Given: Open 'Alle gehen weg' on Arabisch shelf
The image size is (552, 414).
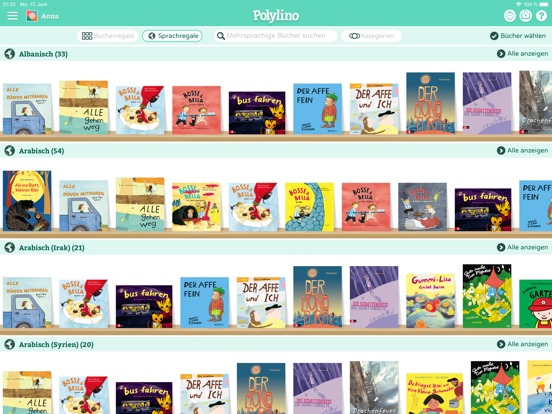Looking at the screenshot, I should point(140,204).
